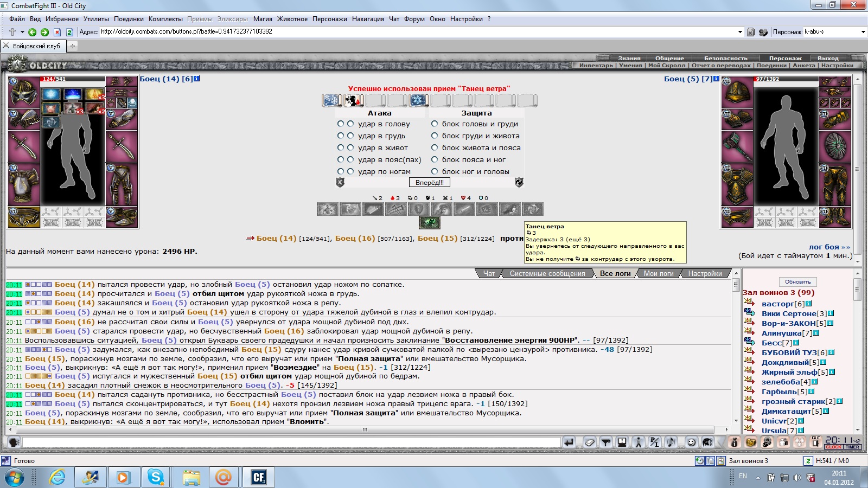
Task: Click the send message return-arrow icon
Action: tap(569, 442)
